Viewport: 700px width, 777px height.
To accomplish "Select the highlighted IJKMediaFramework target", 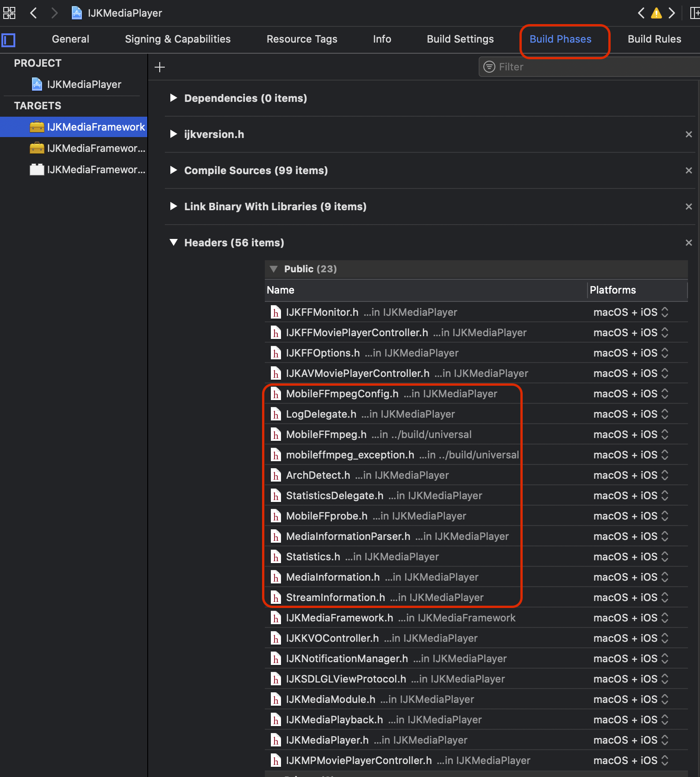I will point(74,127).
